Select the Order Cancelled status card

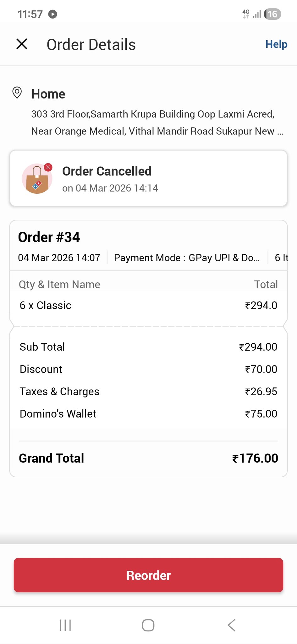coord(148,178)
